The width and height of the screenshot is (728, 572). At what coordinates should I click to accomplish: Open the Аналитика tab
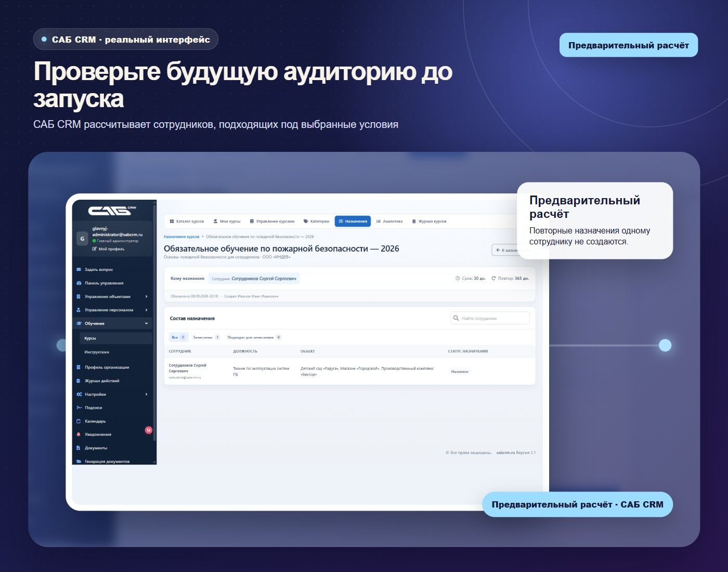(x=389, y=222)
